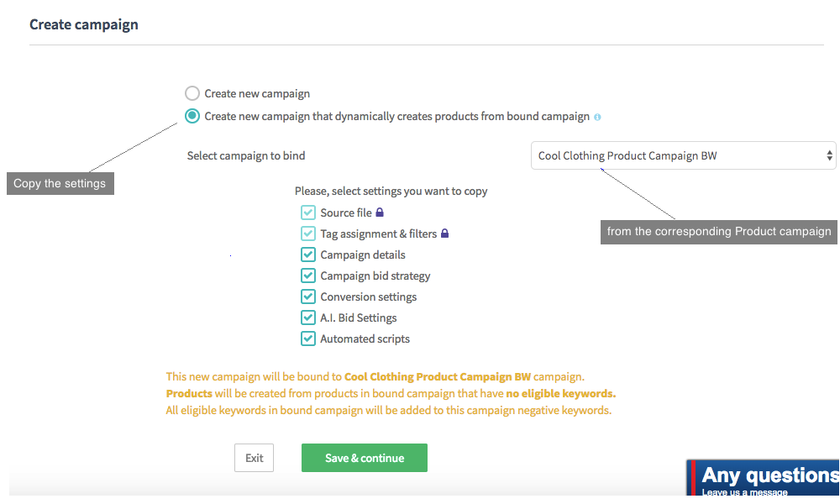Click the lock icon beside Tag assignment & filters

click(x=445, y=234)
